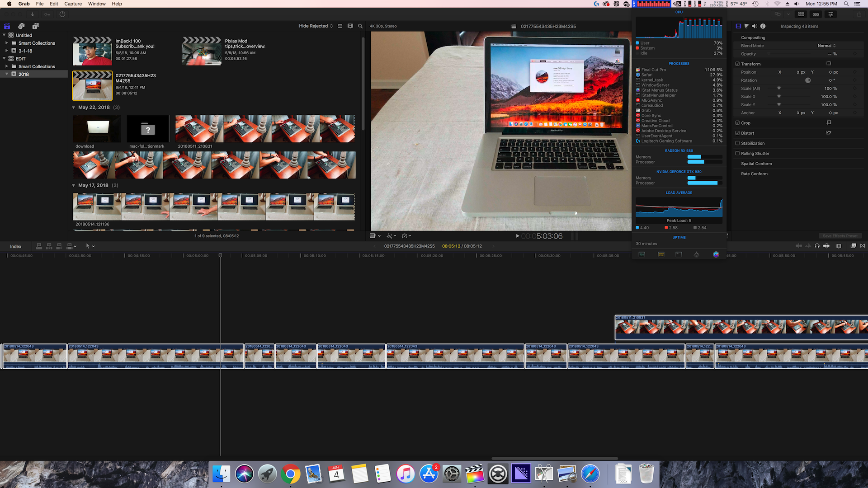Toggle the Transform checkbox
Viewport: 868px width, 488px height.
[737, 64]
